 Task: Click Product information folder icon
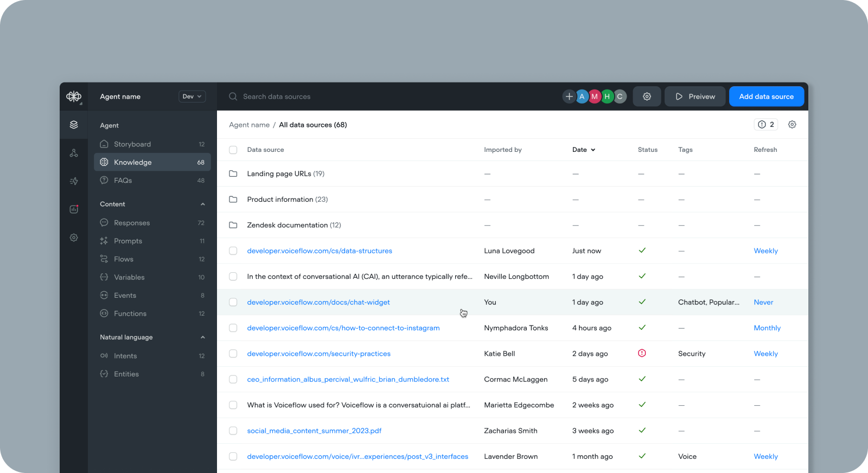pos(233,199)
